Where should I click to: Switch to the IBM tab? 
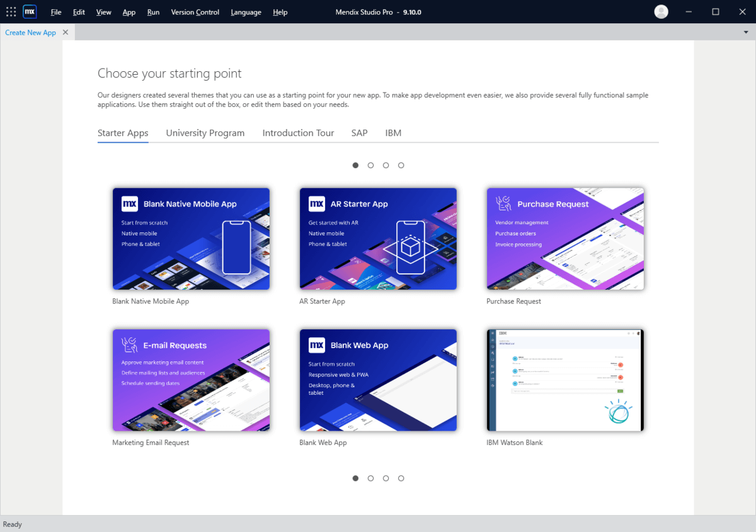pos(393,133)
